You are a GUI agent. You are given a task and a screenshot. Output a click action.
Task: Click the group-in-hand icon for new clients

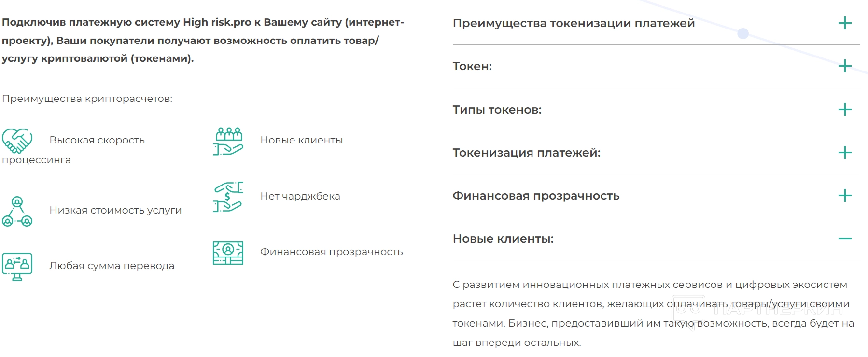(228, 141)
